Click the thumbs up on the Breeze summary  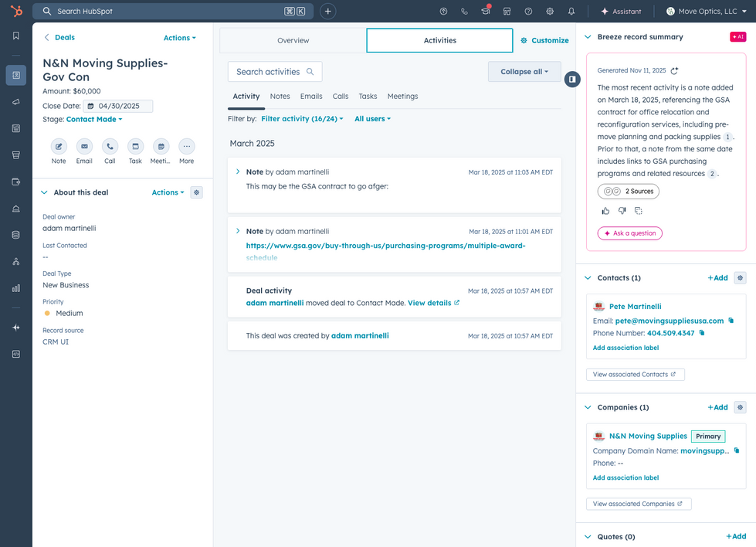coord(605,211)
